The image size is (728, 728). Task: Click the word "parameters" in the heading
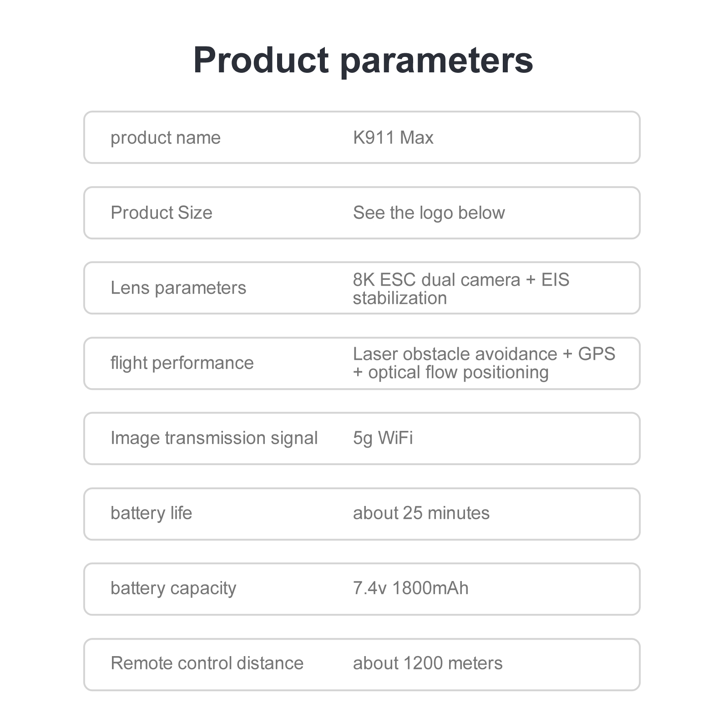pyautogui.click(x=436, y=61)
